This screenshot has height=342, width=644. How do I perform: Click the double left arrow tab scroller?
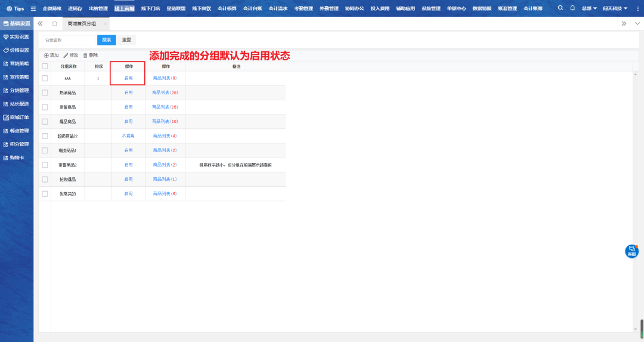tap(40, 23)
